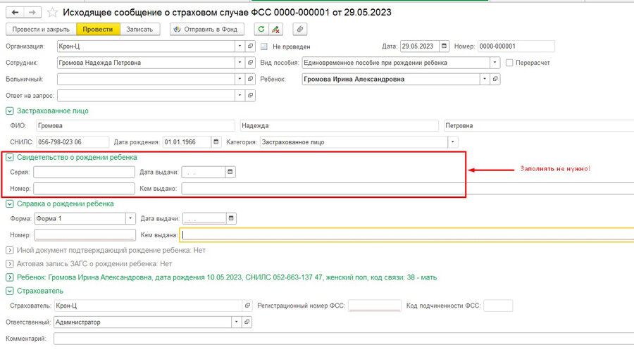
Task: Click into the Фамилия field with Громова
Action: click(135, 125)
